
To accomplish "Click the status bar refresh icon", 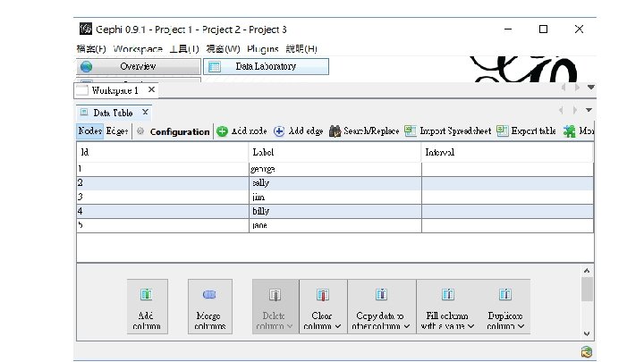I will click(x=587, y=352).
